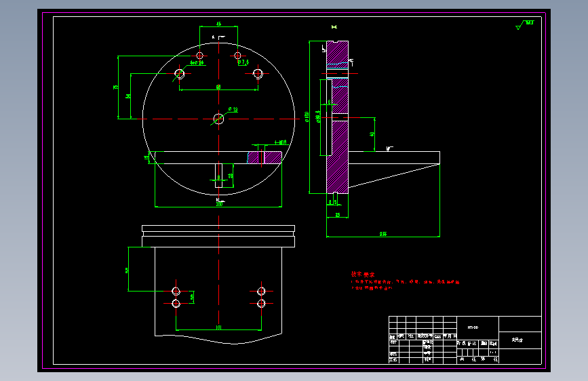Click the second numbered technical requirement line
Image resolution: width=588 pixels, height=381 pixels.
pos(372,288)
